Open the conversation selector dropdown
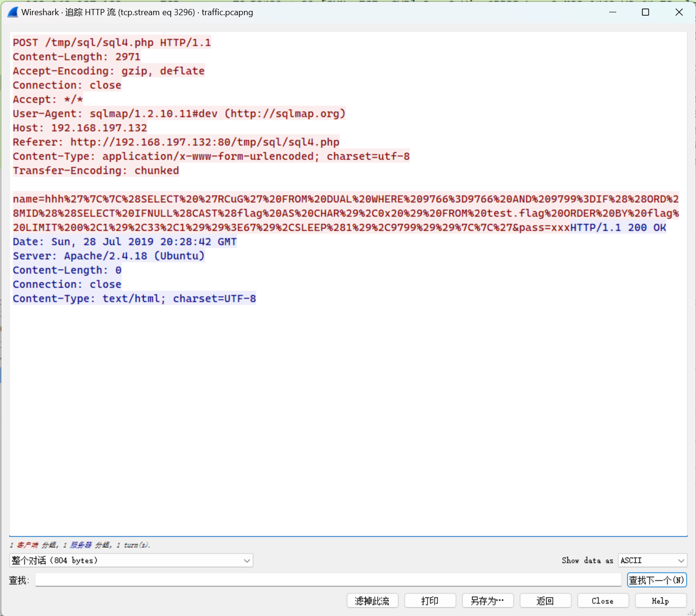Image resolution: width=696 pixels, height=616 pixels. pos(131,561)
